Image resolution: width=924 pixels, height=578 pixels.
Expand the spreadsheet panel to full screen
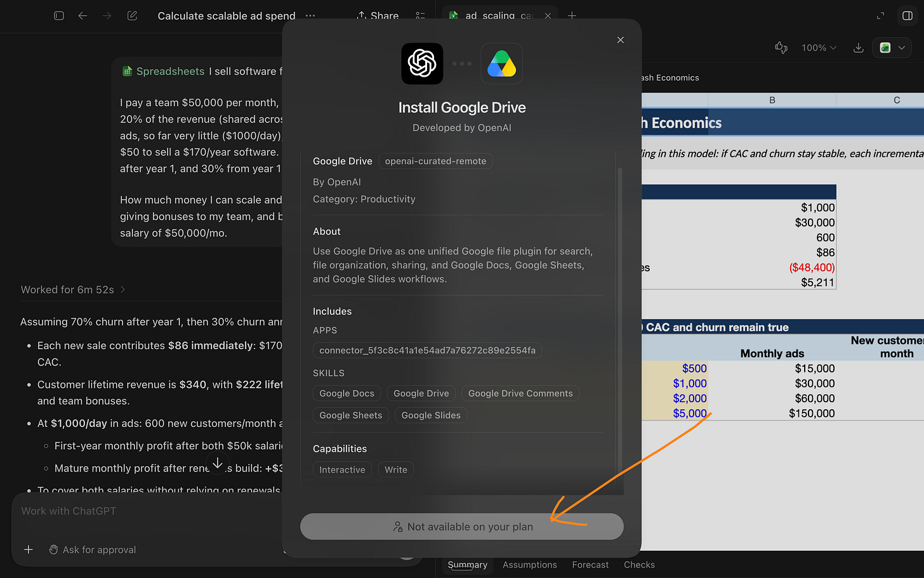coord(880,16)
